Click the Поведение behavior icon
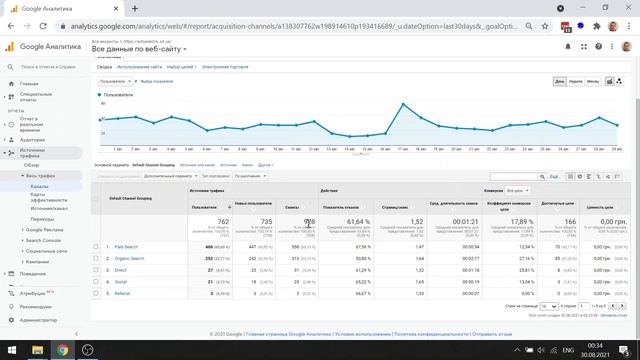Viewport: 640px width, 360px height. pos(11,273)
